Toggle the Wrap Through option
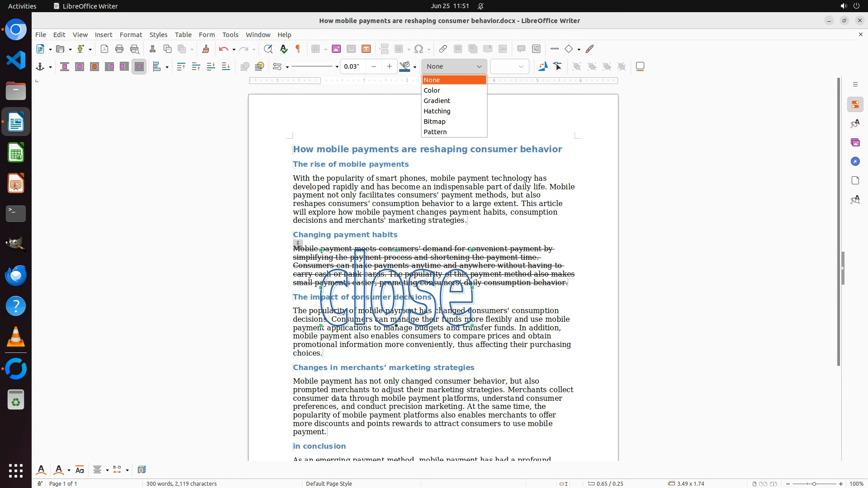The width and height of the screenshot is (868, 488). tap(139, 67)
